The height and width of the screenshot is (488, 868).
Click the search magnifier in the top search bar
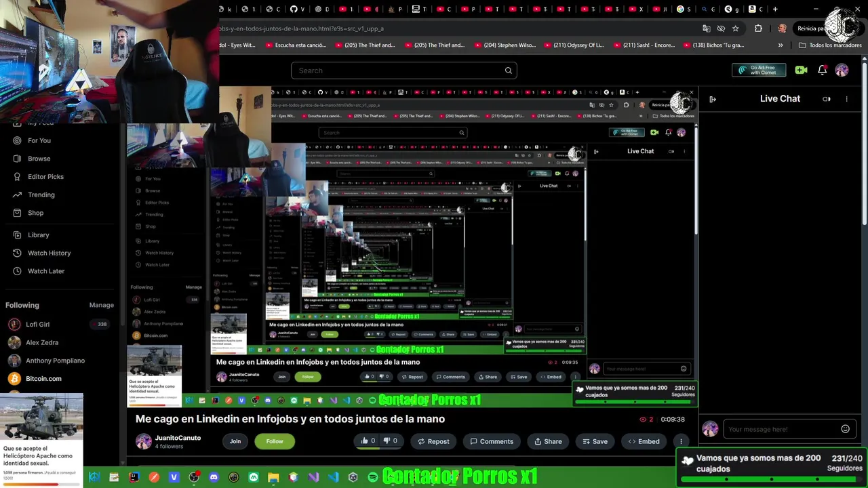[x=508, y=70]
